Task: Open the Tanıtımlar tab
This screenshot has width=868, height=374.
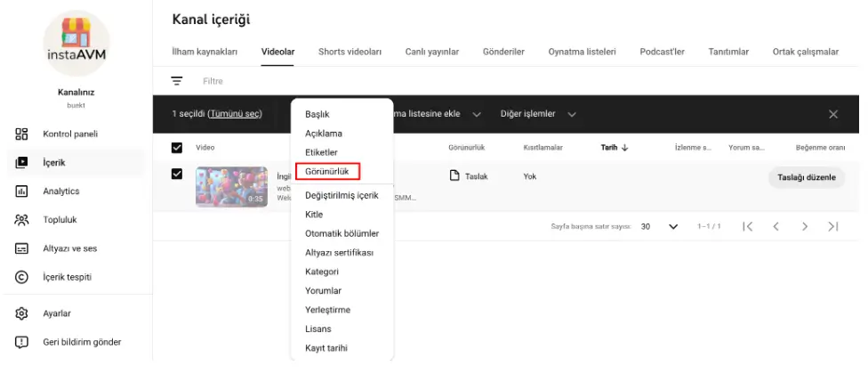Action: (x=728, y=52)
